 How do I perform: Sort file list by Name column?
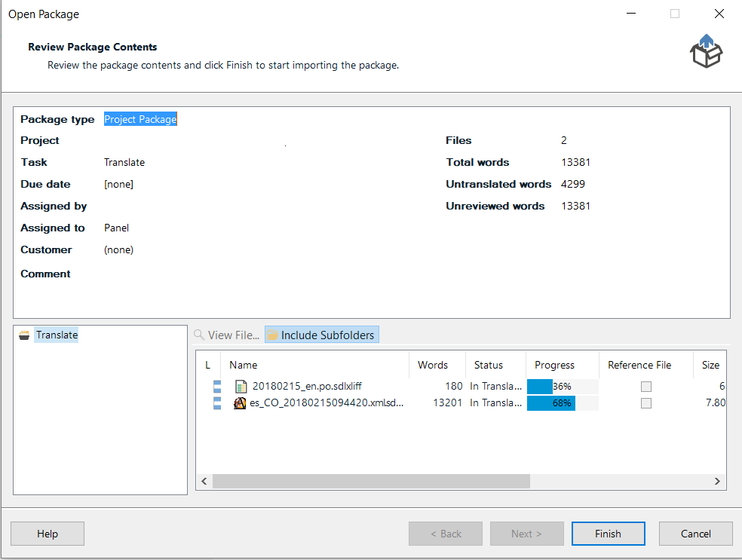(314, 365)
